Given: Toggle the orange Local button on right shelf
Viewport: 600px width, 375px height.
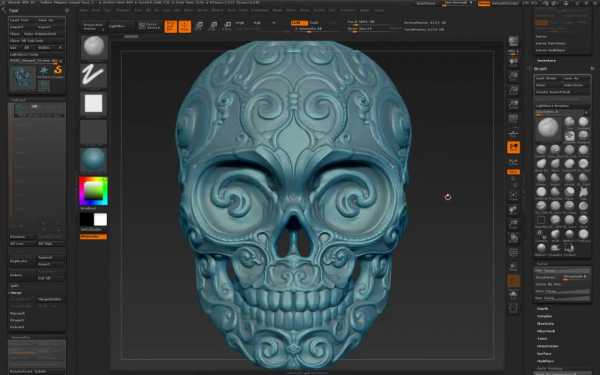Looking at the screenshot, I should point(513,147).
